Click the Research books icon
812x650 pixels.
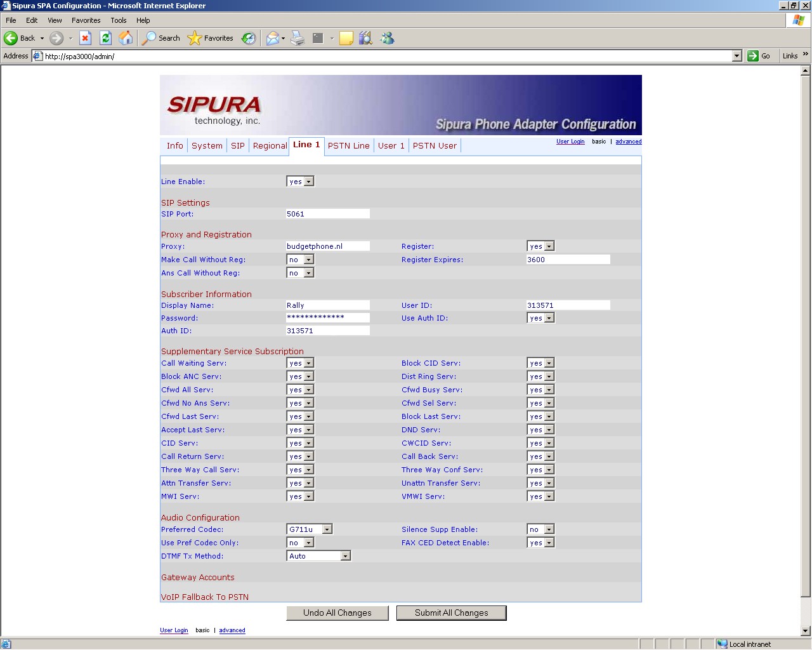pyautogui.click(x=366, y=38)
